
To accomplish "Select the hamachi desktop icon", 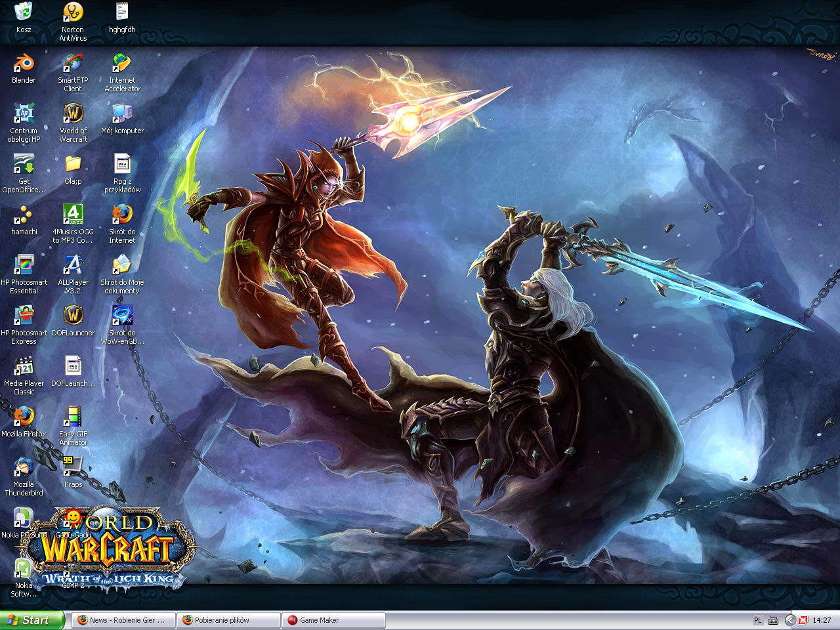I will click(24, 215).
